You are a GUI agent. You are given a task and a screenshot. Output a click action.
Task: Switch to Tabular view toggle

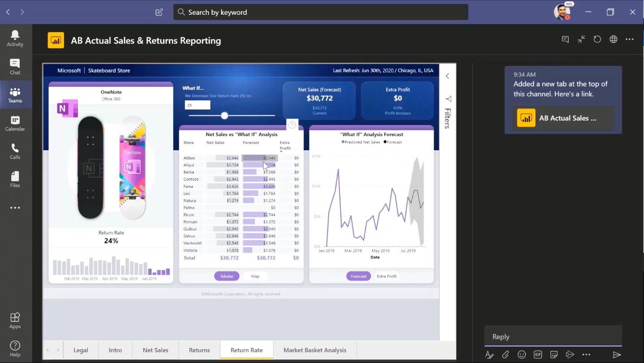226,276
